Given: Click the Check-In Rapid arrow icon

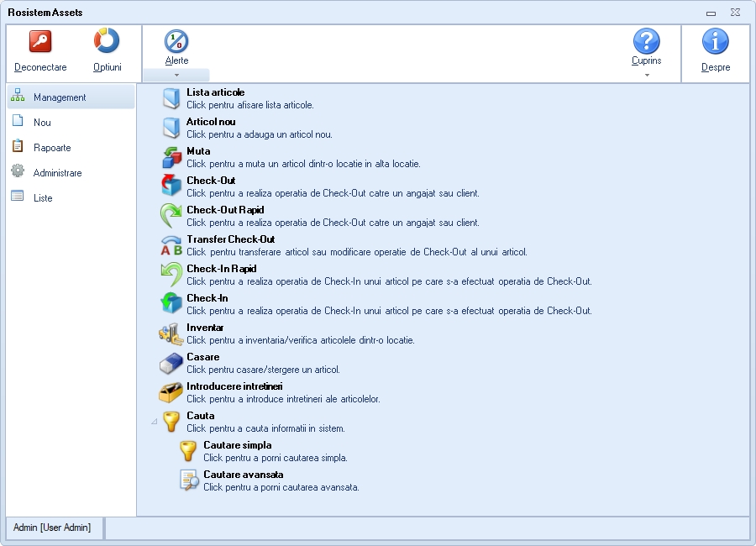Looking at the screenshot, I should tap(171, 275).
